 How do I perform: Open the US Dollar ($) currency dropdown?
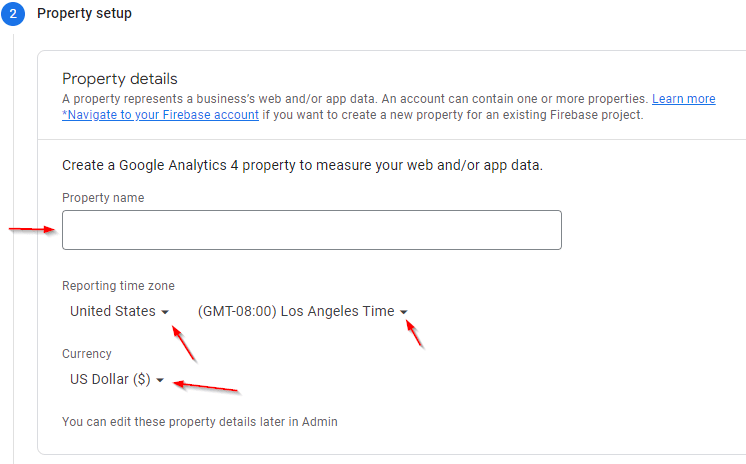click(109, 379)
